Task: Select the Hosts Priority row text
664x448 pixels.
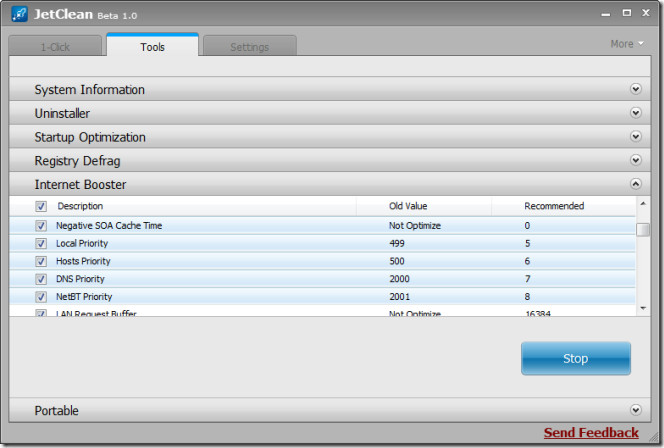Action: click(x=83, y=261)
